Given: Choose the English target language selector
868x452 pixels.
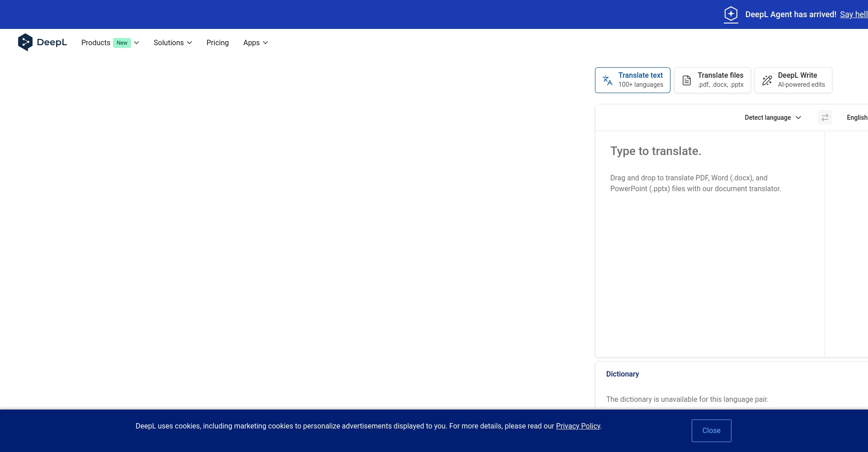Looking at the screenshot, I should [857, 118].
